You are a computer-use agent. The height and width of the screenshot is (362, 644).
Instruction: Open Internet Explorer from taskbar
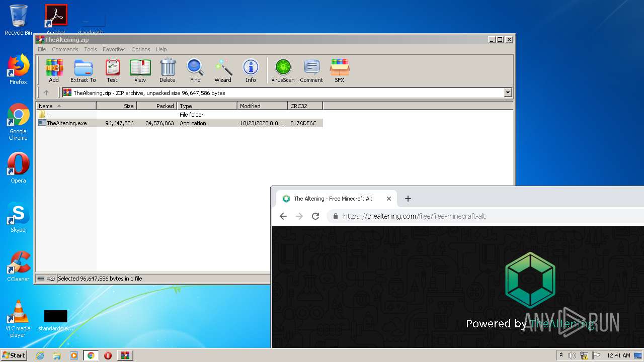tap(40, 355)
